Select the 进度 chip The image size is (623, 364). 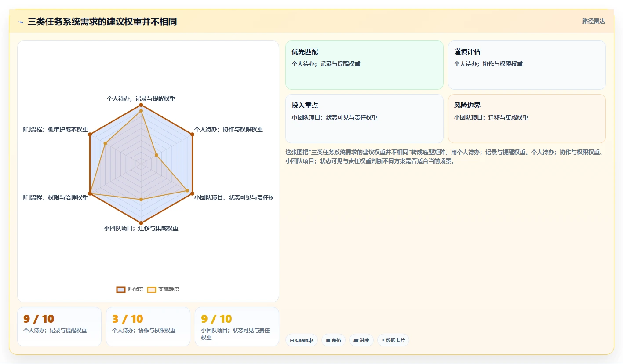pyautogui.click(x=361, y=340)
